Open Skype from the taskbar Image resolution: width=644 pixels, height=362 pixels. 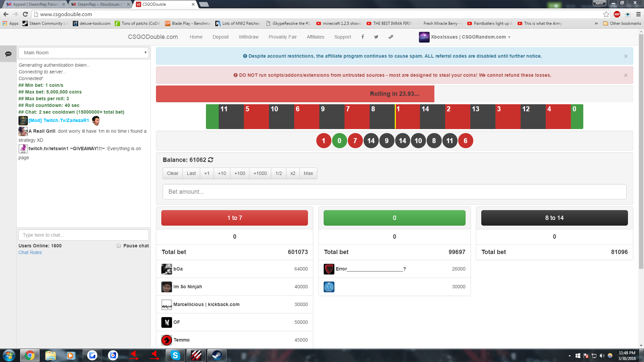pyautogui.click(x=175, y=355)
